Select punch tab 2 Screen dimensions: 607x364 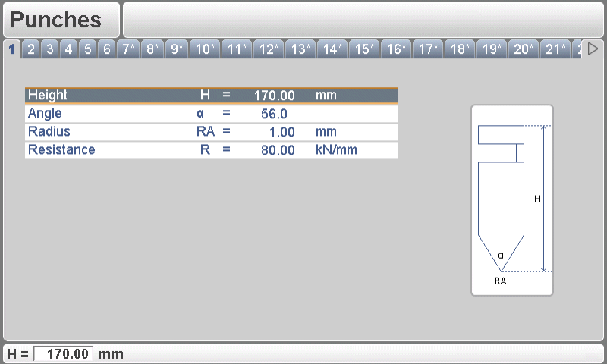pos(31,49)
